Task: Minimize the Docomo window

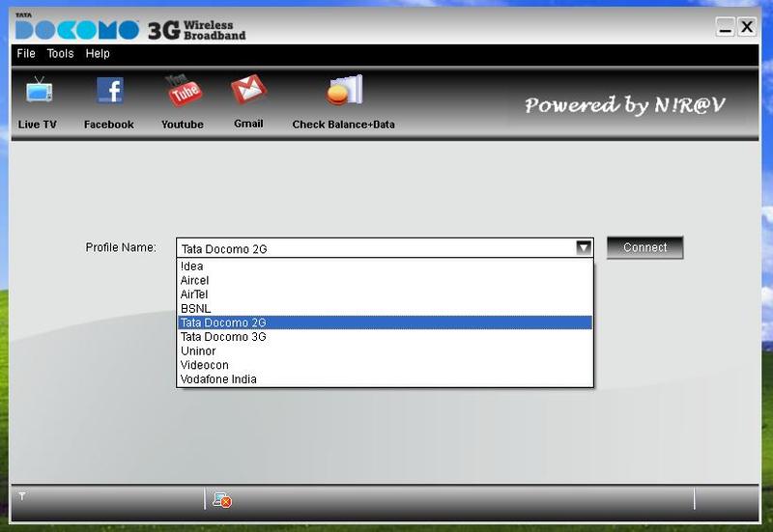Action: pos(725,28)
